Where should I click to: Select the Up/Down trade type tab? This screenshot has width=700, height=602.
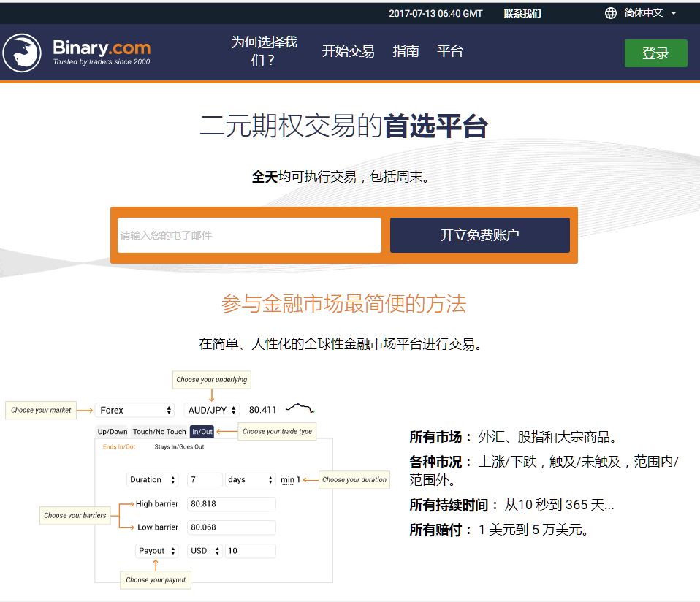(x=113, y=432)
